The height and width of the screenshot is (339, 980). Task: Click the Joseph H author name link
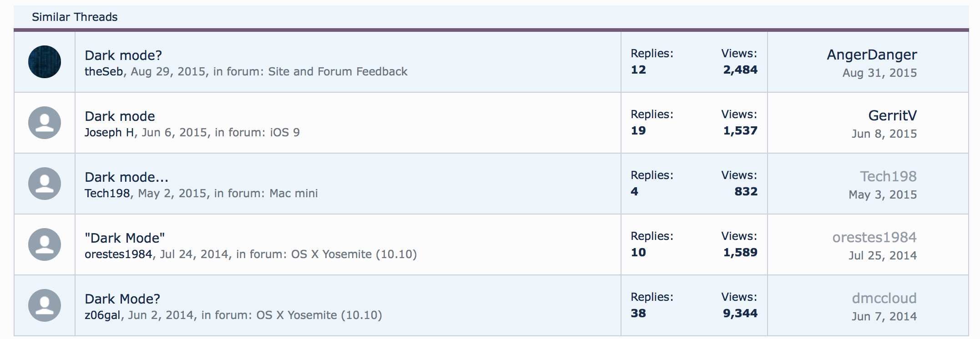(x=109, y=133)
